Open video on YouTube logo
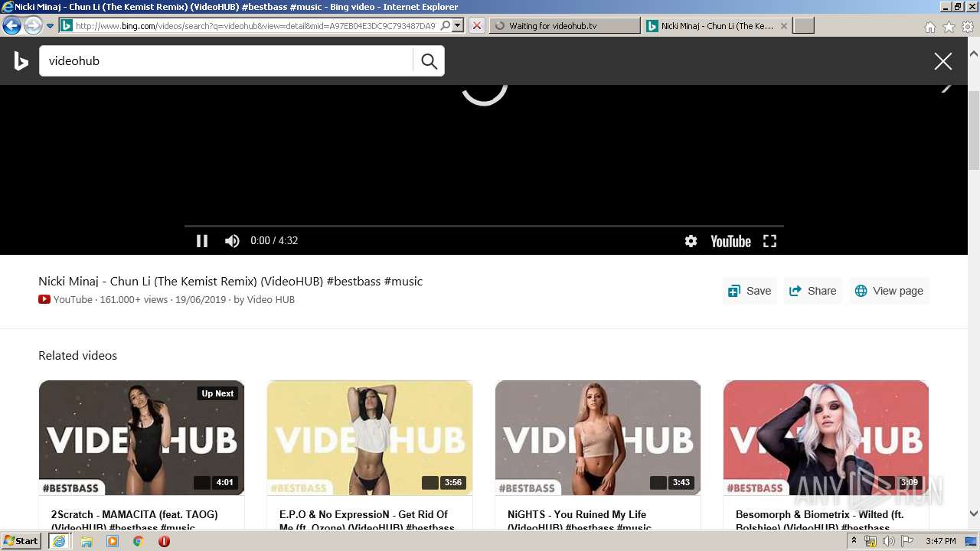Image resolution: width=980 pixels, height=551 pixels. coord(730,241)
